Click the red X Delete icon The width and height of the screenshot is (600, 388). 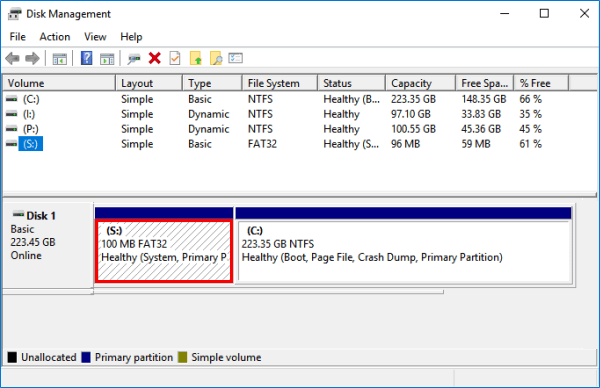[x=155, y=58]
